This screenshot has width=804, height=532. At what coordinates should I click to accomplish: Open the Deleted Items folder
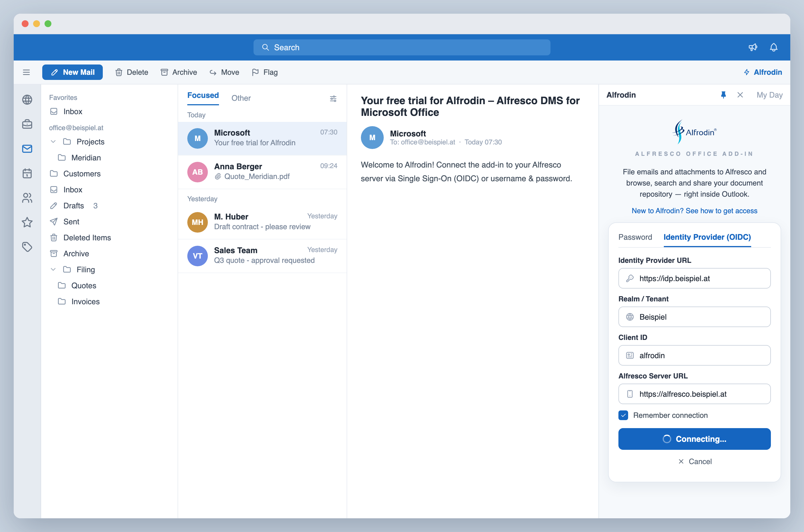[109, 237]
